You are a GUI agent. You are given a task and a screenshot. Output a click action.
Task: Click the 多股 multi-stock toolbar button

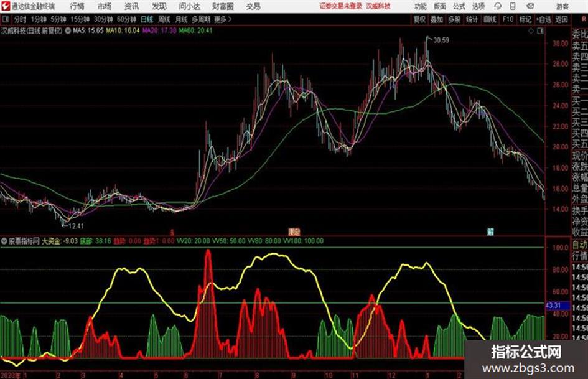pos(454,19)
